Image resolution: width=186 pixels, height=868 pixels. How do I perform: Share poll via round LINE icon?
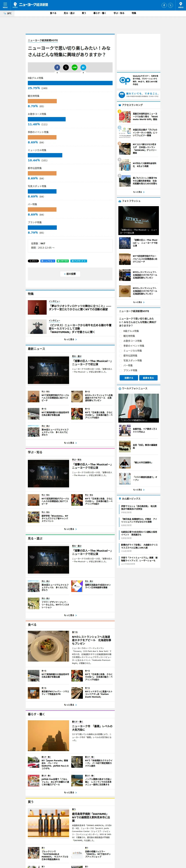click(75, 67)
